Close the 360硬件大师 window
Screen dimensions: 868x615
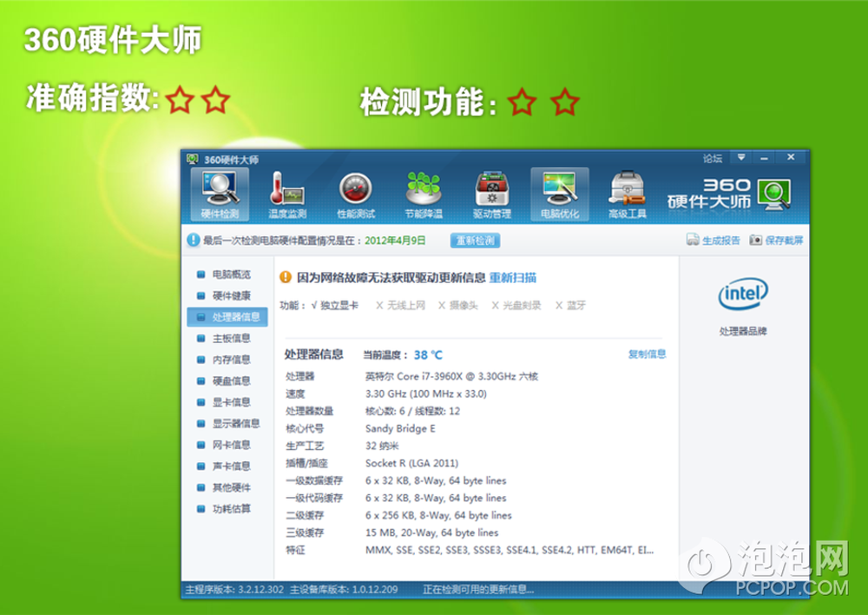coord(791,157)
